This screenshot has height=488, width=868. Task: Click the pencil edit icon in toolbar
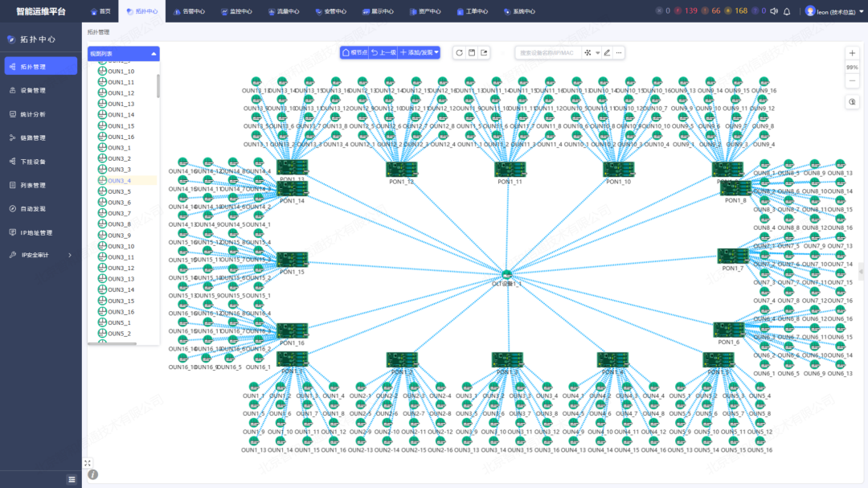pyautogui.click(x=607, y=52)
